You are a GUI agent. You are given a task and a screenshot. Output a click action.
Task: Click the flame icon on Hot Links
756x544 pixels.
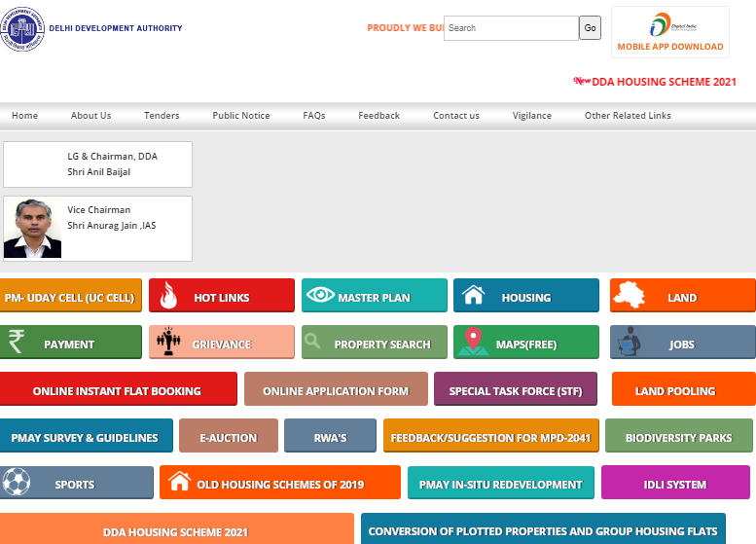click(x=167, y=296)
